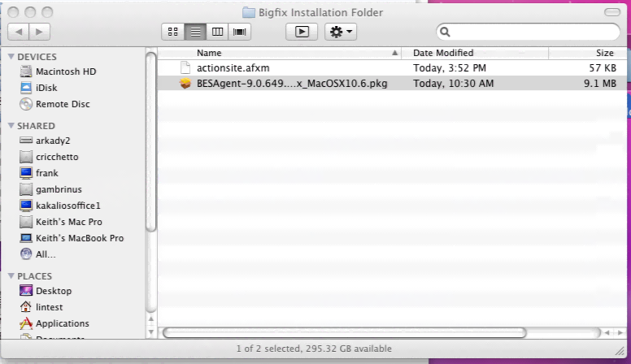Click the 9.1 MB size value

click(x=600, y=83)
